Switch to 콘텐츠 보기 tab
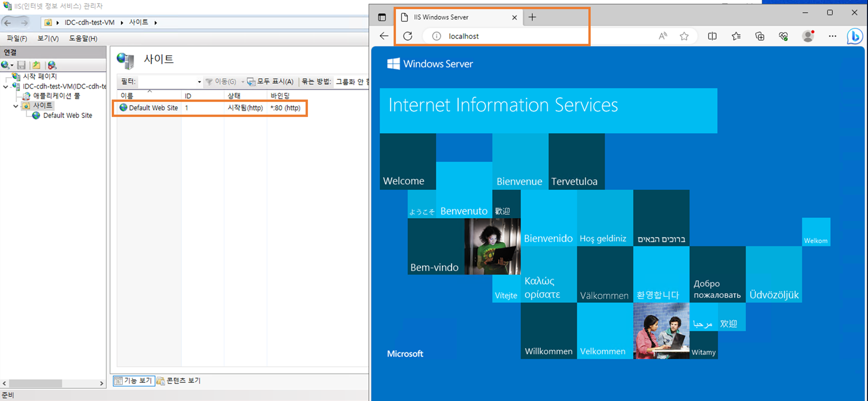The image size is (868, 401). coord(179,380)
